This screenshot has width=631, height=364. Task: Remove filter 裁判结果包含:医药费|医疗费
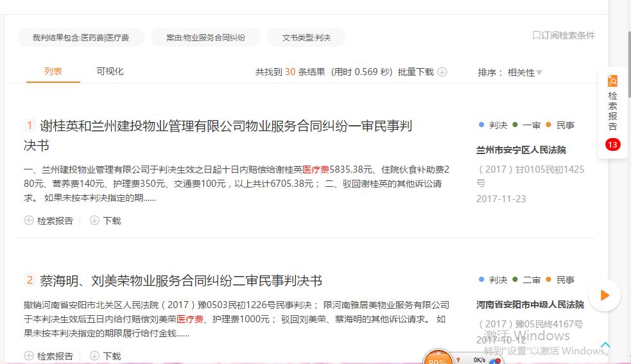click(81, 37)
